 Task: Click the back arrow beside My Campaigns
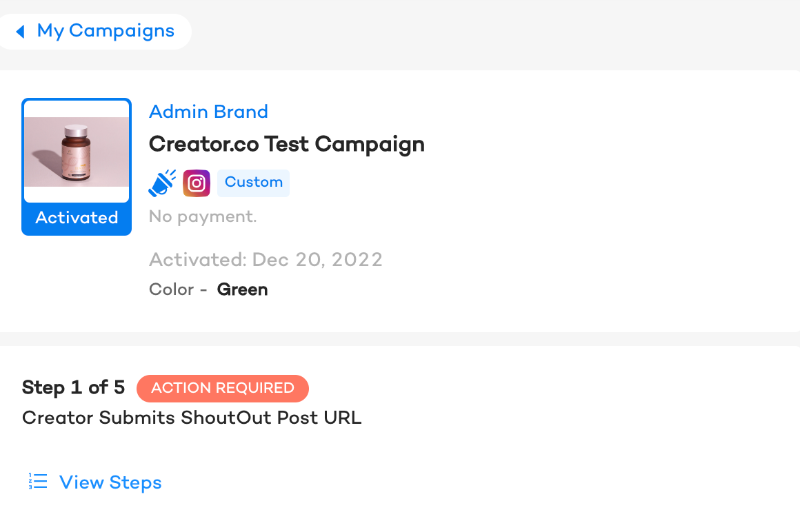pos(21,32)
